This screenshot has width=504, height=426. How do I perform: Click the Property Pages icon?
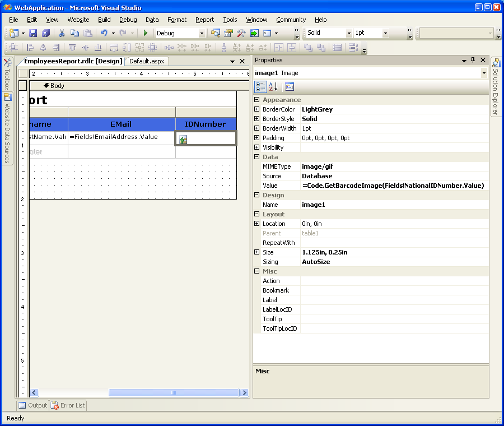[x=289, y=87]
